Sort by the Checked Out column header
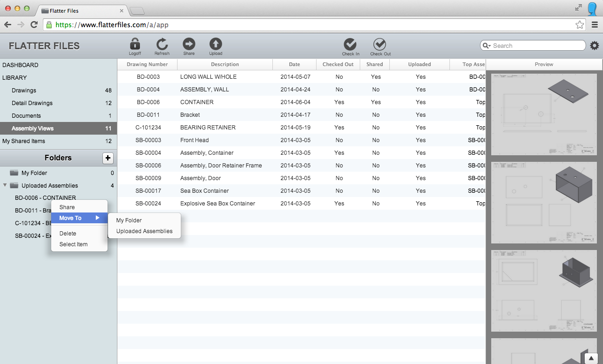Image resolution: width=603 pixels, height=364 pixels. (x=338, y=64)
